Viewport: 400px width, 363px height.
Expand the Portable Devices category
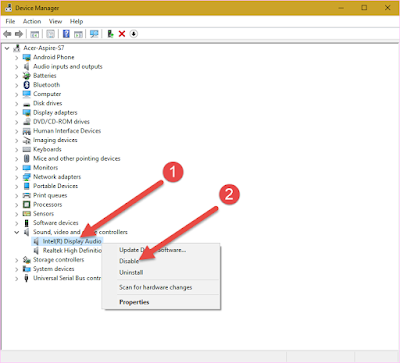pos(16,186)
